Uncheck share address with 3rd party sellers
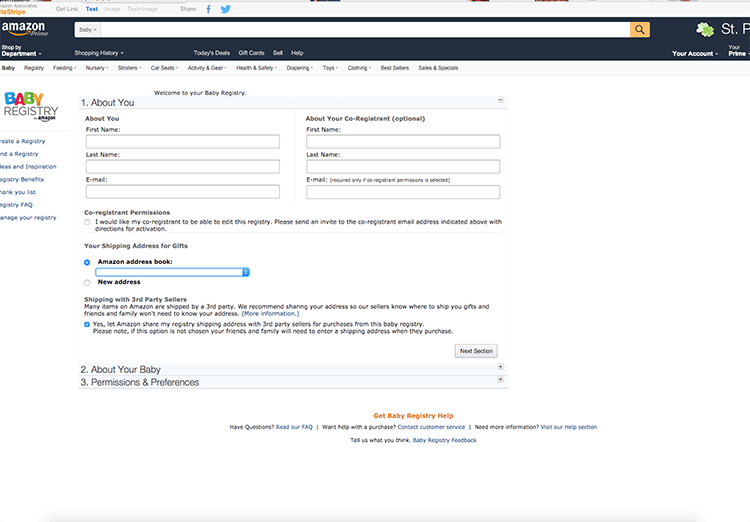Image resolution: width=750 pixels, height=522 pixels. [x=87, y=325]
